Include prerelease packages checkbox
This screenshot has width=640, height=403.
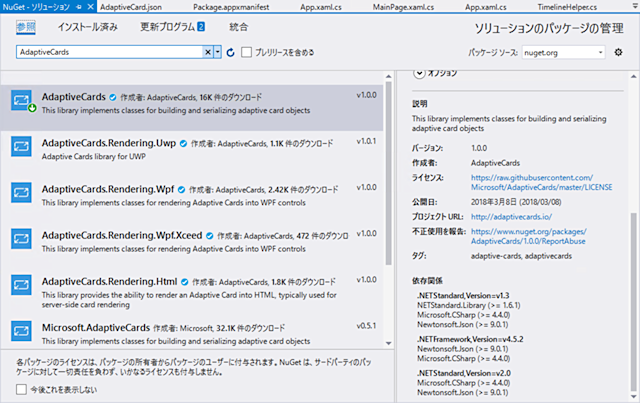(x=246, y=52)
